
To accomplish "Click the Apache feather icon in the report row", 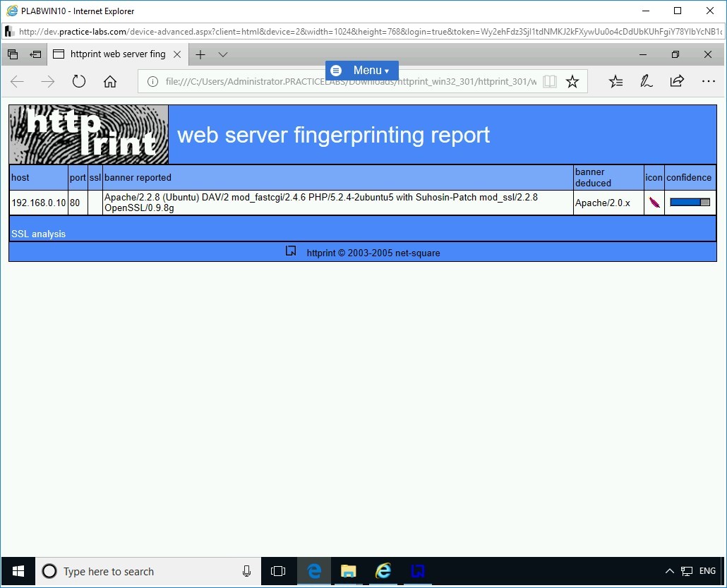I will click(653, 203).
